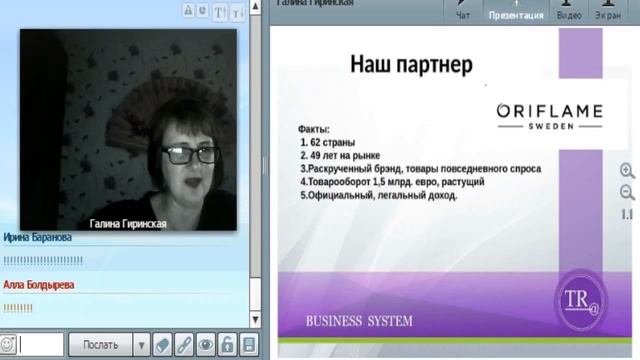The width and height of the screenshot is (640, 360).
Task: Open dropdown arrow next to Послать
Action: point(141,345)
